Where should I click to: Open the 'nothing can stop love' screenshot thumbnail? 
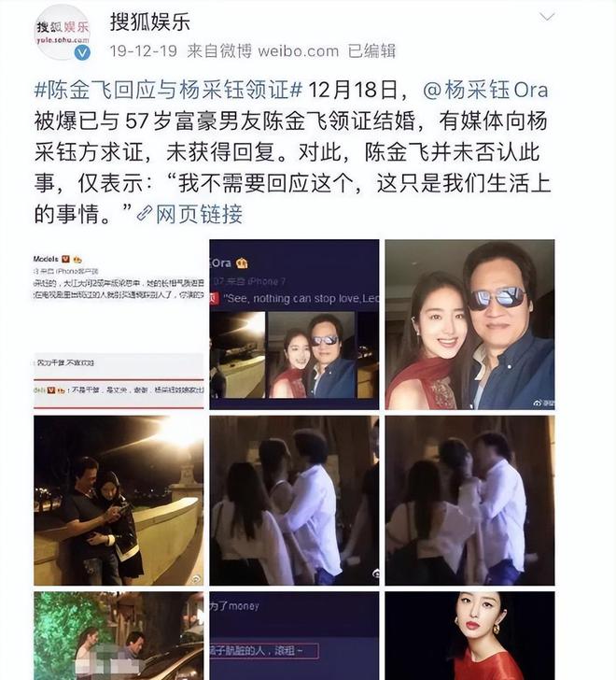pyautogui.click(x=294, y=324)
